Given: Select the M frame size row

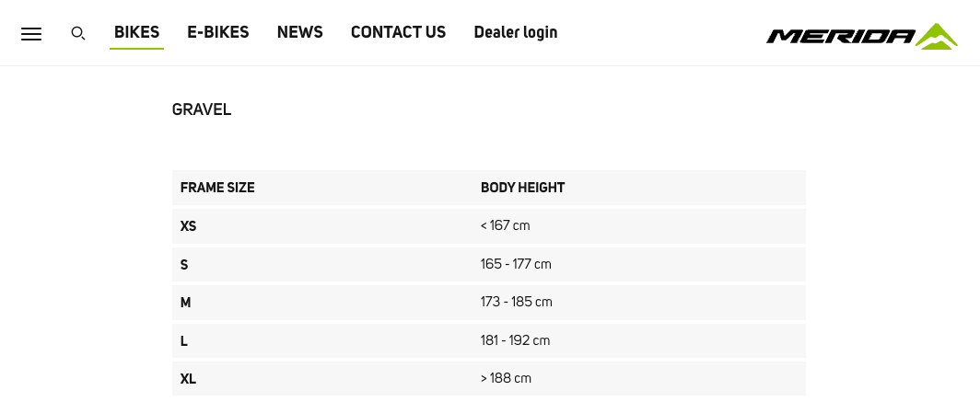Looking at the screenshot, I should coord(489,303).
